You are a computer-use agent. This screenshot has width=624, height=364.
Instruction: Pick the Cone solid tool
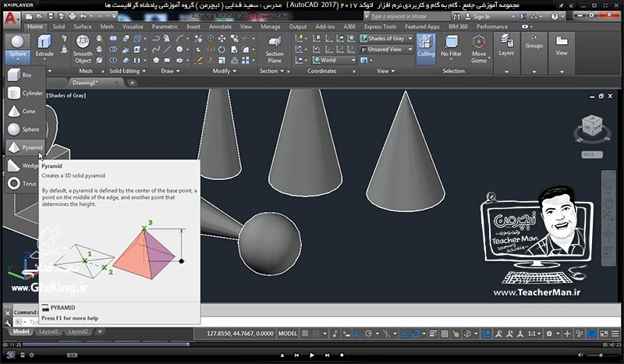(25, 111)
